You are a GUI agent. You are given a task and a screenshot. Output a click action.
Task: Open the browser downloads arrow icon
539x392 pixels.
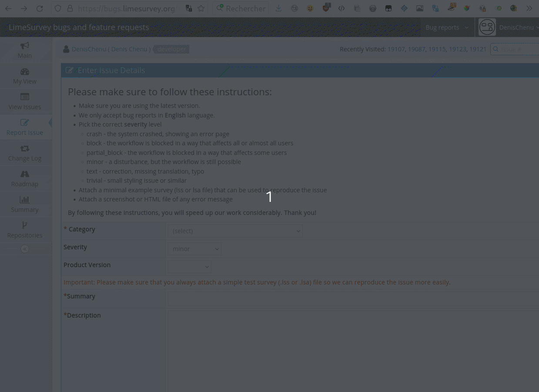(x=279, y=8)
